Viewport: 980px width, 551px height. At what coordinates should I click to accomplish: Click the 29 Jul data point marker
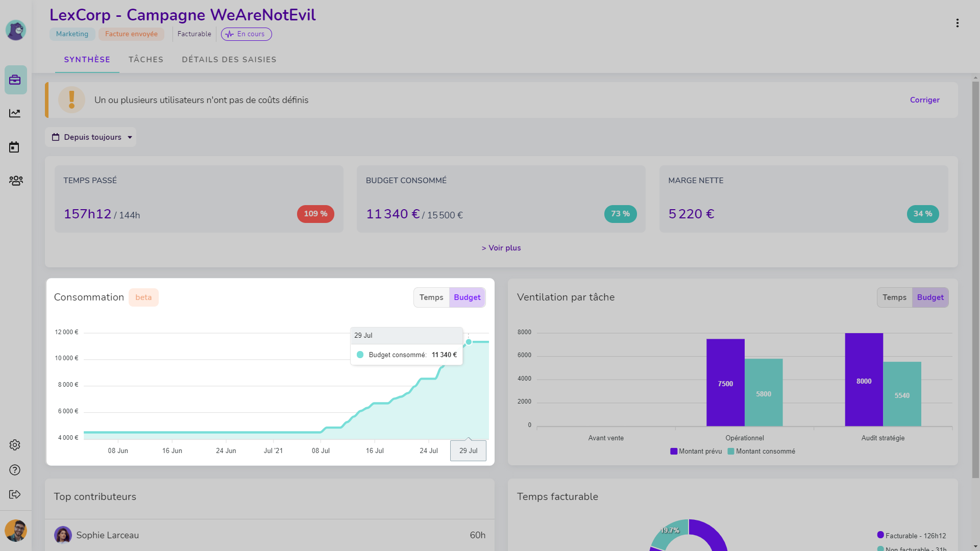(469, 342)
